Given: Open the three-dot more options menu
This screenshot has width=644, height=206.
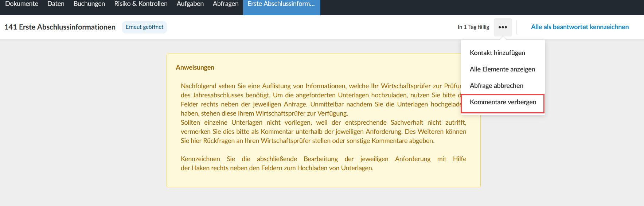Looking at the screenshot, I should 503,27.
